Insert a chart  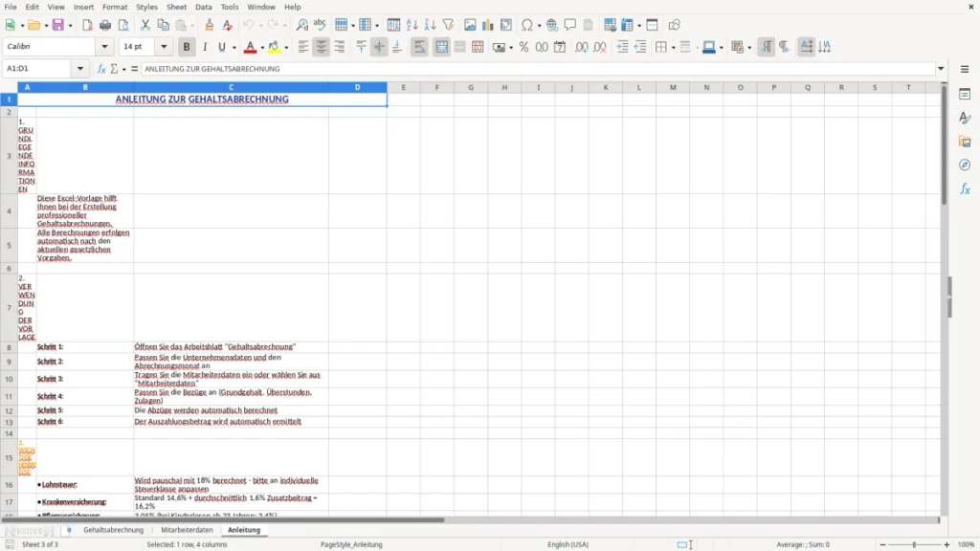(488, 25)
